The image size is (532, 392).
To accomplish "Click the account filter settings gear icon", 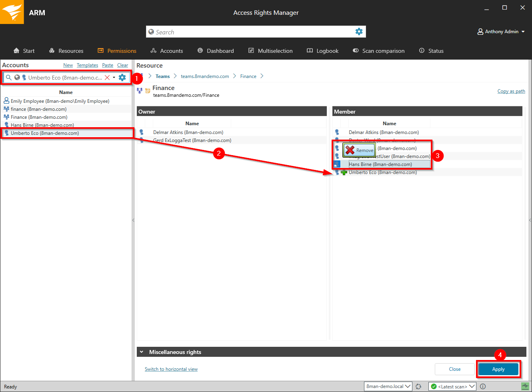I will coord(122,78).
